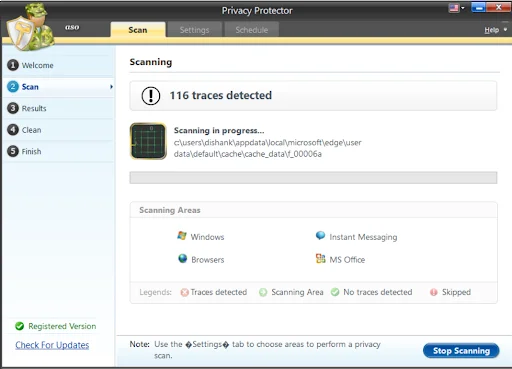This screenshot has width=512, height=369.
Task: Click the Browsers globe icon
Action: pos(182,258)
